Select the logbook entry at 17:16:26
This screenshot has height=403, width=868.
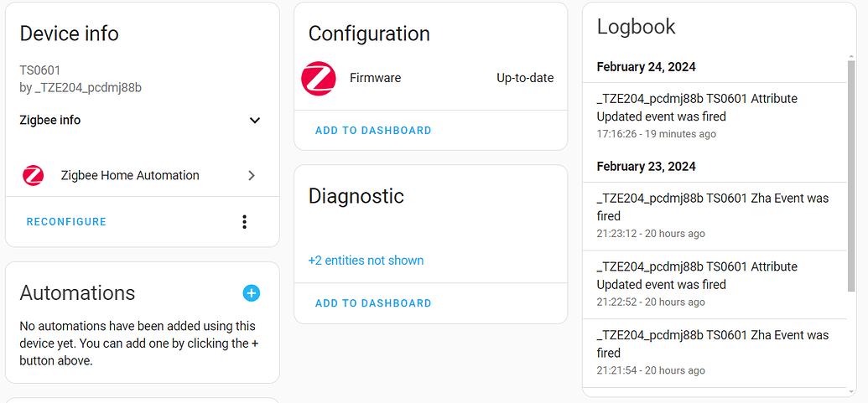(x=714, y=116)
